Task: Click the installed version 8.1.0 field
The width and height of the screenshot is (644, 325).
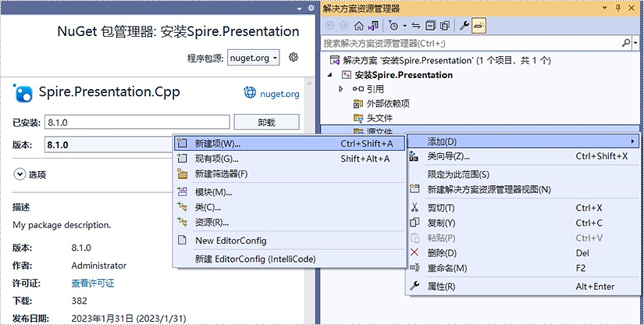Action: coord(137,122)
